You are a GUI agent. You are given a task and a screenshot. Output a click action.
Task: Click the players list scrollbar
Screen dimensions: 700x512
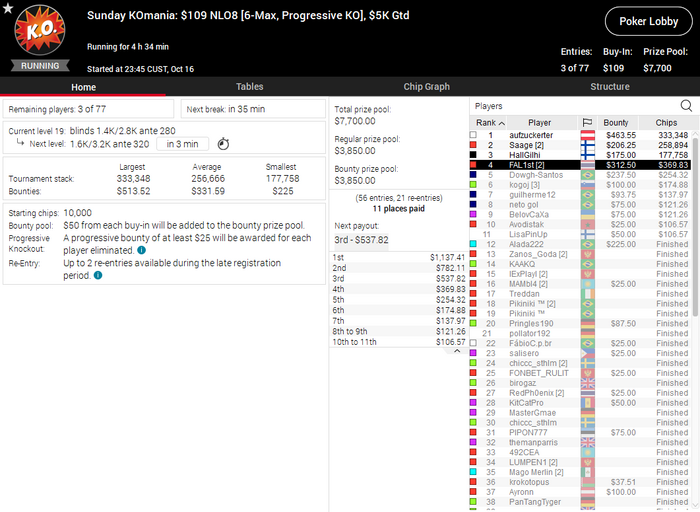(x=695, y=228)
